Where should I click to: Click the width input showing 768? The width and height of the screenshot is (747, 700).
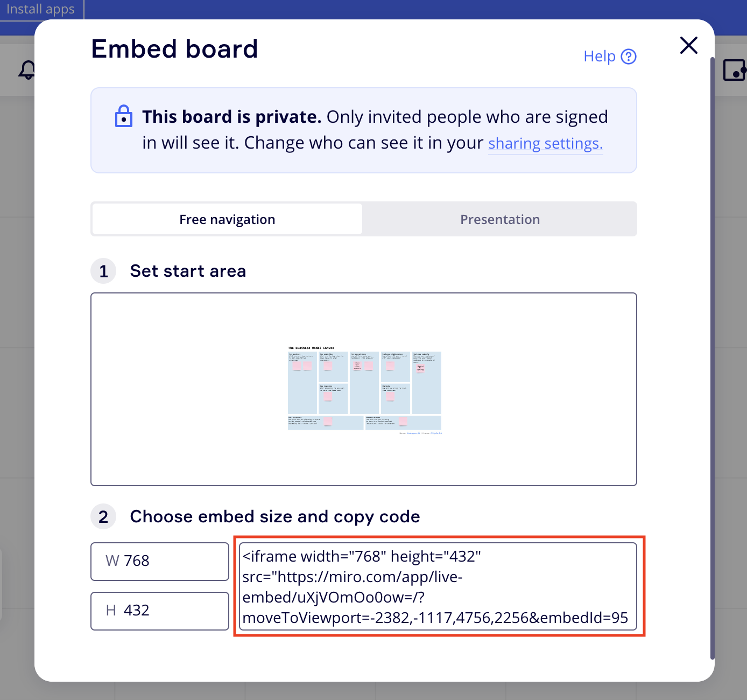[x=160, y=561]
